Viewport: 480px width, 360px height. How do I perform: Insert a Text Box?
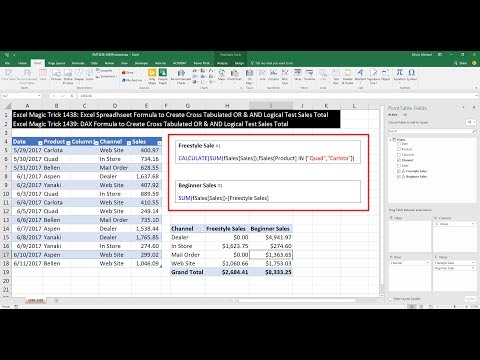tap(336, 76)
